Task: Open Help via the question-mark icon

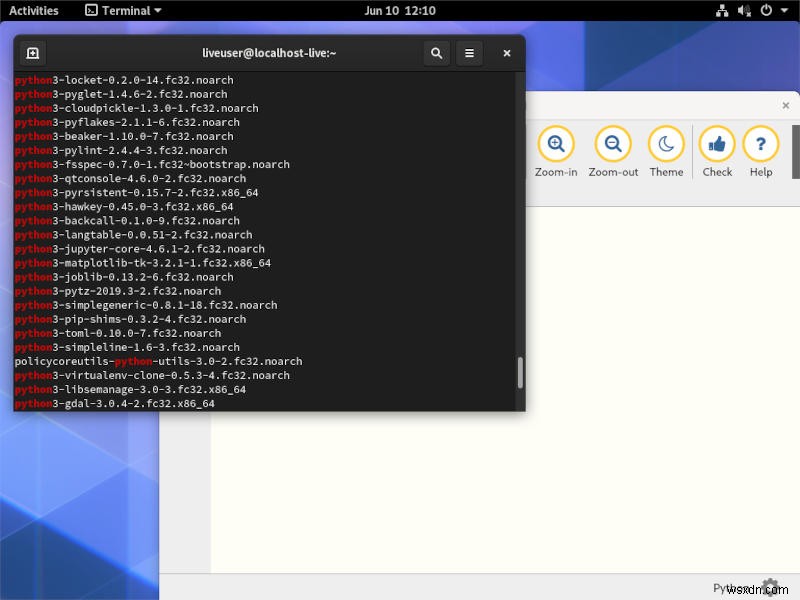Action: [x=761, y=143]
